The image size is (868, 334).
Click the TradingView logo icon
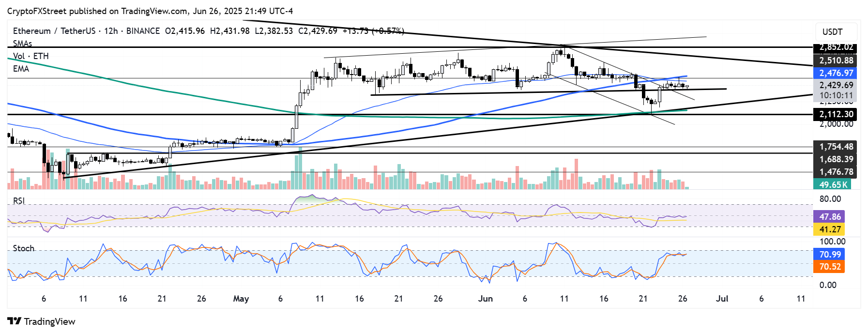click(14, 321)
